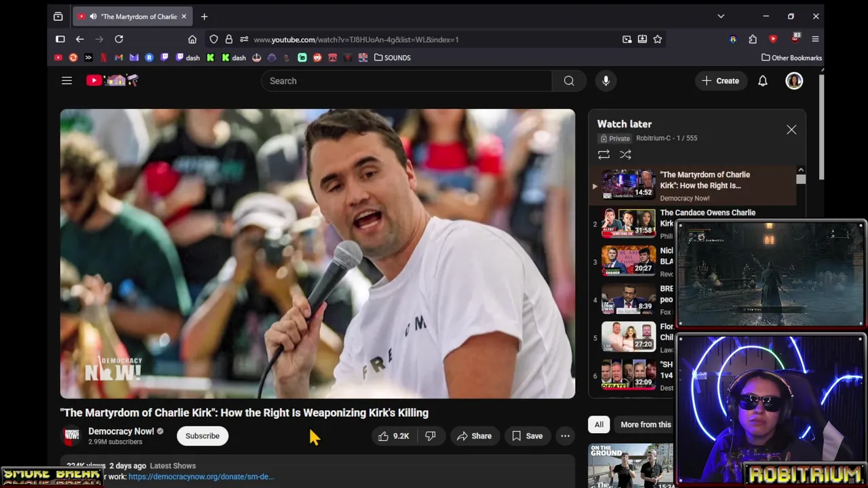868x488 pixels.
Task: Bookmark this page with star icon
Action: tap(657, 39)
